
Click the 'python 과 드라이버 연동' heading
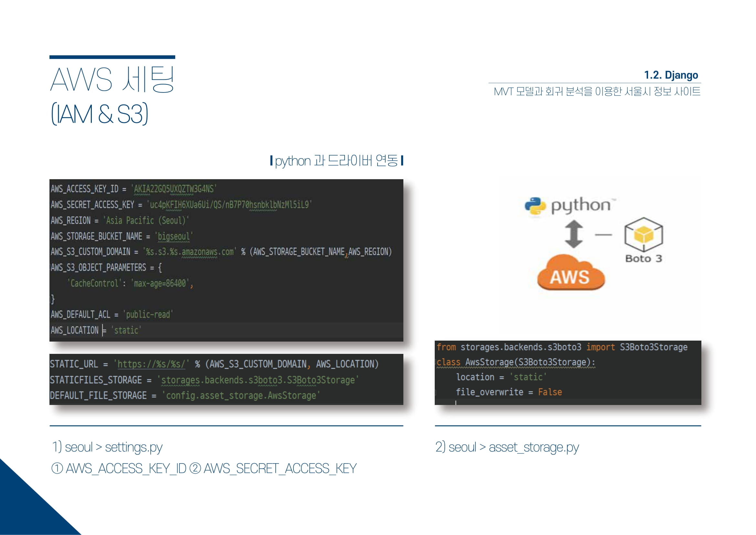(x=336, y=161)
